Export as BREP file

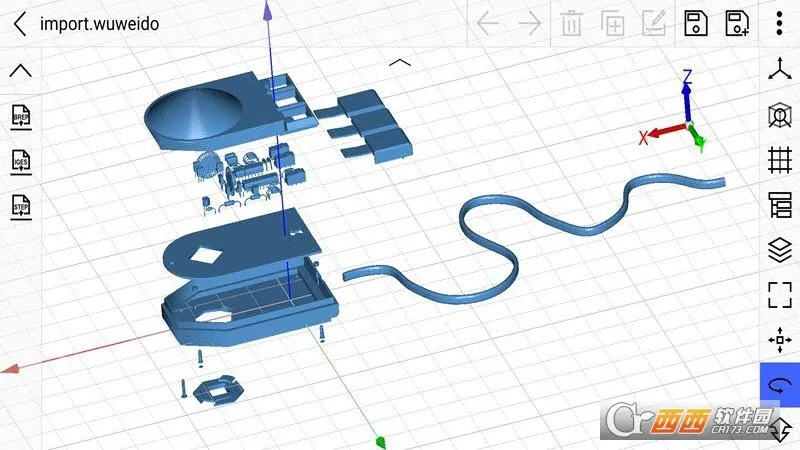tap(21, 117)
